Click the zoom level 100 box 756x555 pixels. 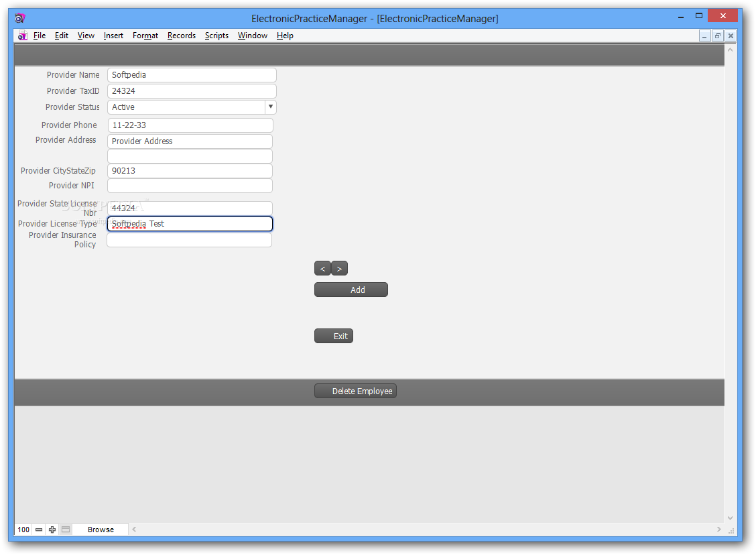tap(23, 530)
